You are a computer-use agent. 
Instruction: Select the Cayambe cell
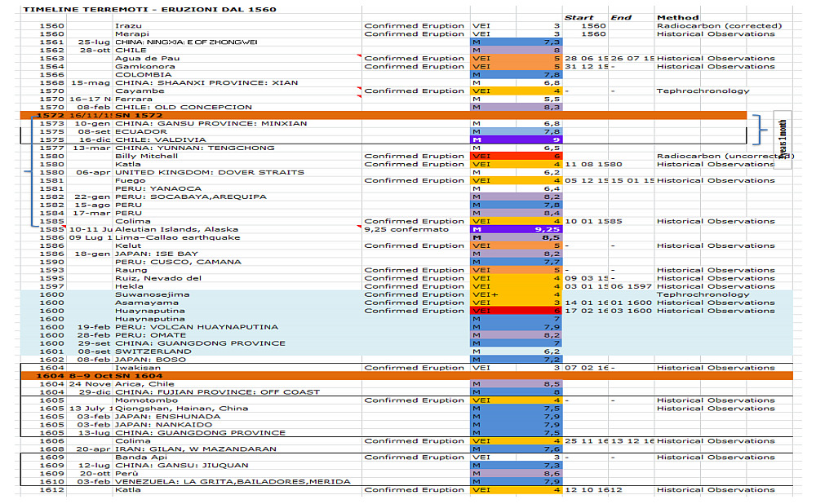point(140,91)
